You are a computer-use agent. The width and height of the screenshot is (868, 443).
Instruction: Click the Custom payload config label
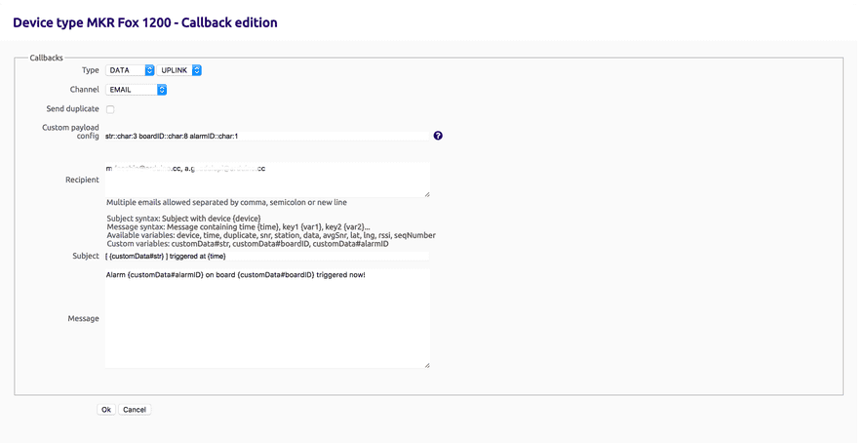pos(70,132)
